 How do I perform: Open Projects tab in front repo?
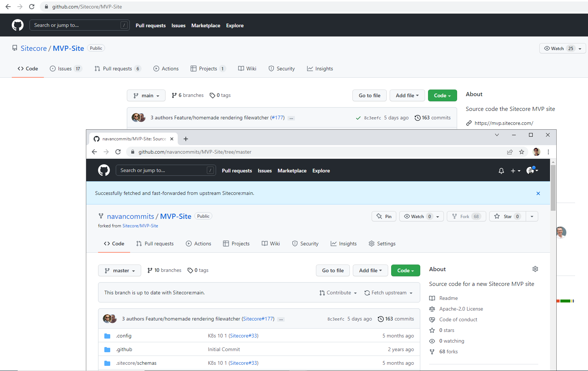236,244
